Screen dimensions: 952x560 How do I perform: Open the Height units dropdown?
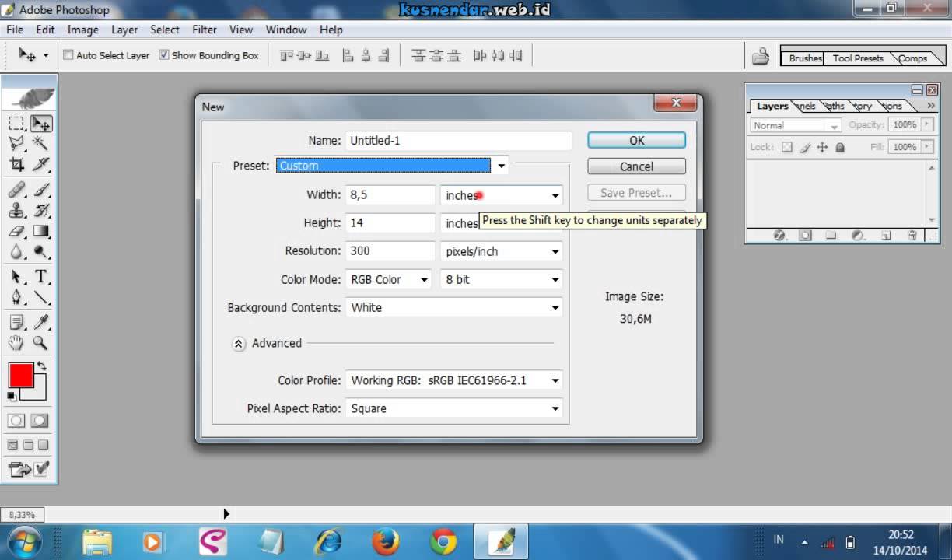tap(502, 223)
